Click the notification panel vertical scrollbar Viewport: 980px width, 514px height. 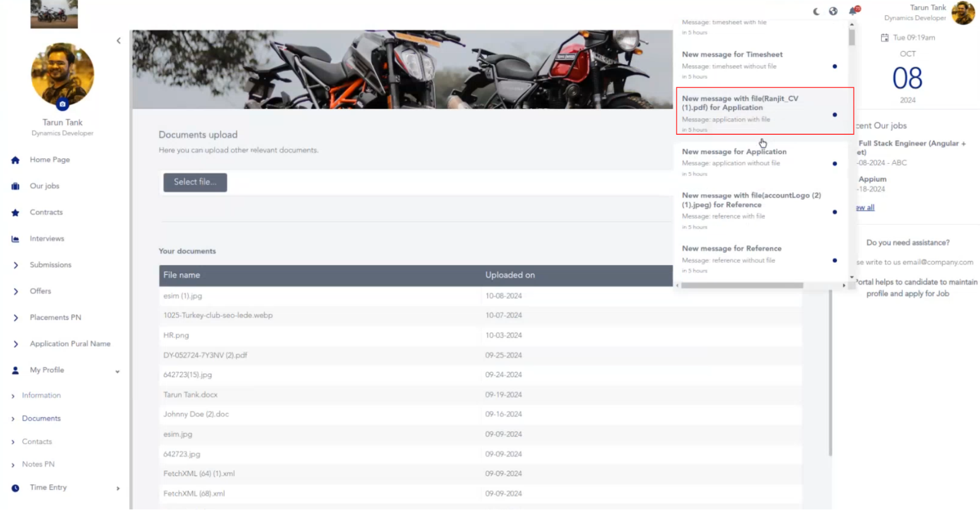point(852,37)
